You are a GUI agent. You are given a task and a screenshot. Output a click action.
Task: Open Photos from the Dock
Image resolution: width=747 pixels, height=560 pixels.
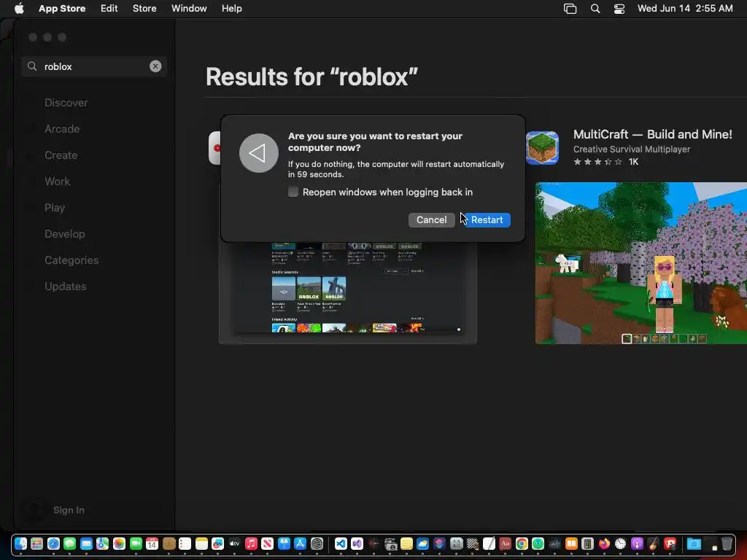pyautogui.click(x=119, y=543)
